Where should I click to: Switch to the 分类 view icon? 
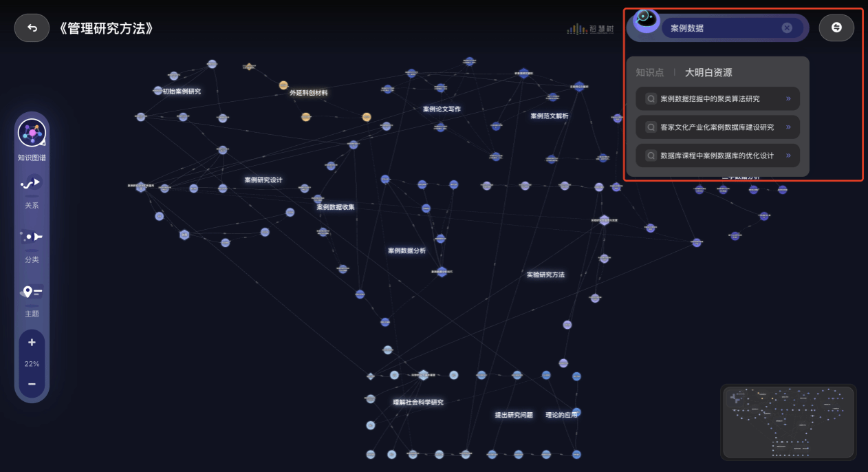pos(32,237)
